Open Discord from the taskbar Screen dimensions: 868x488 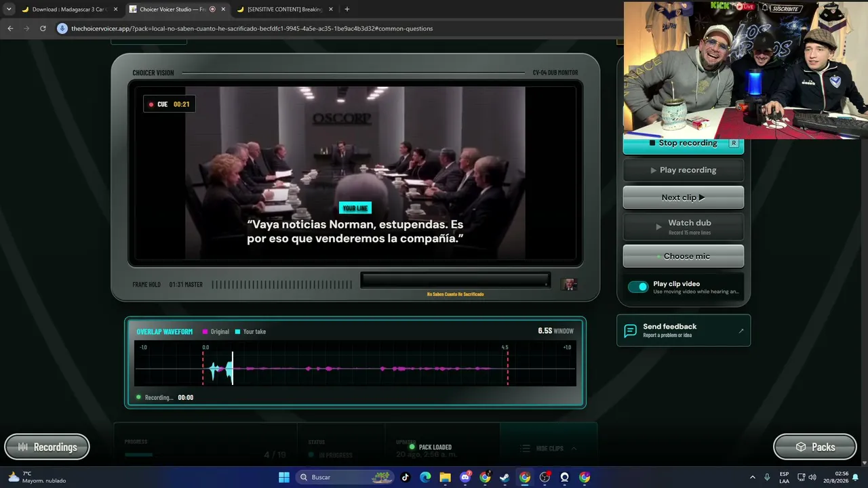coord(465,477)
